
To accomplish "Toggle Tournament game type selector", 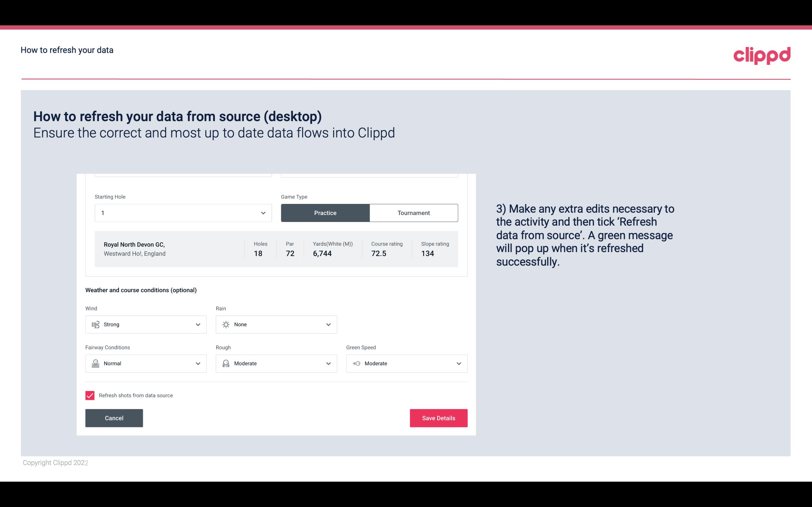I will click(413, 213).
